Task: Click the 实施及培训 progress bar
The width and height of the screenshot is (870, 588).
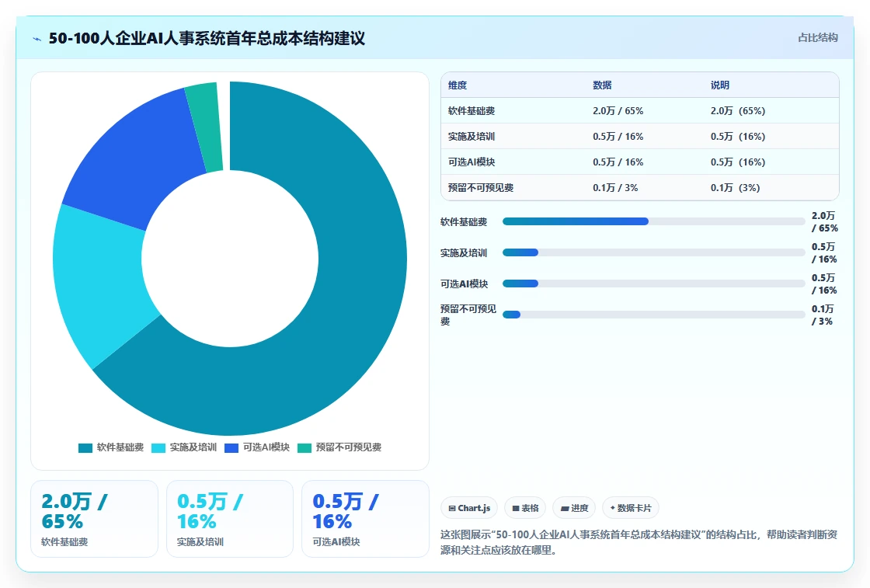Action: click(653, 252)
